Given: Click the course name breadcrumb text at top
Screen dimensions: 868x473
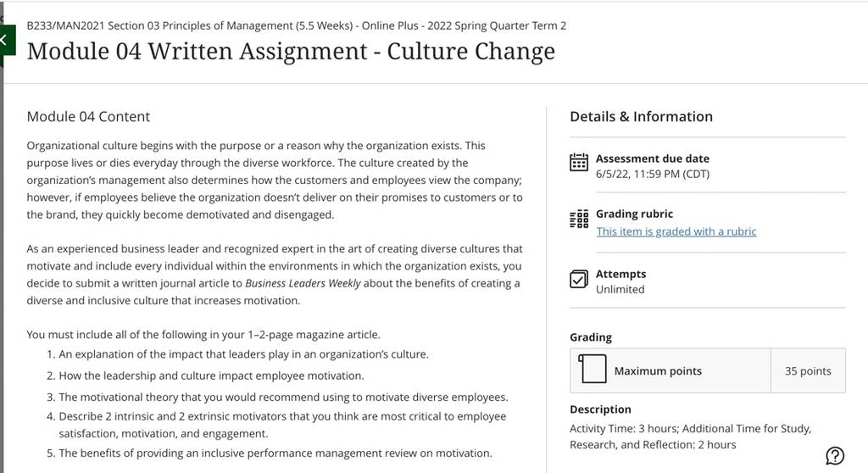Looking at the screenshot, I should point(296,25).
